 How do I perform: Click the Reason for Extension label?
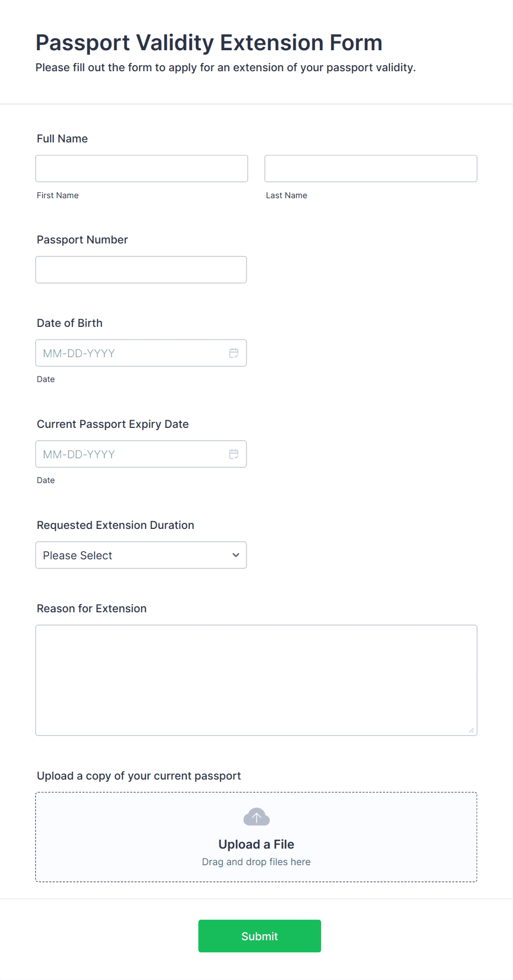tap(92, 609)
